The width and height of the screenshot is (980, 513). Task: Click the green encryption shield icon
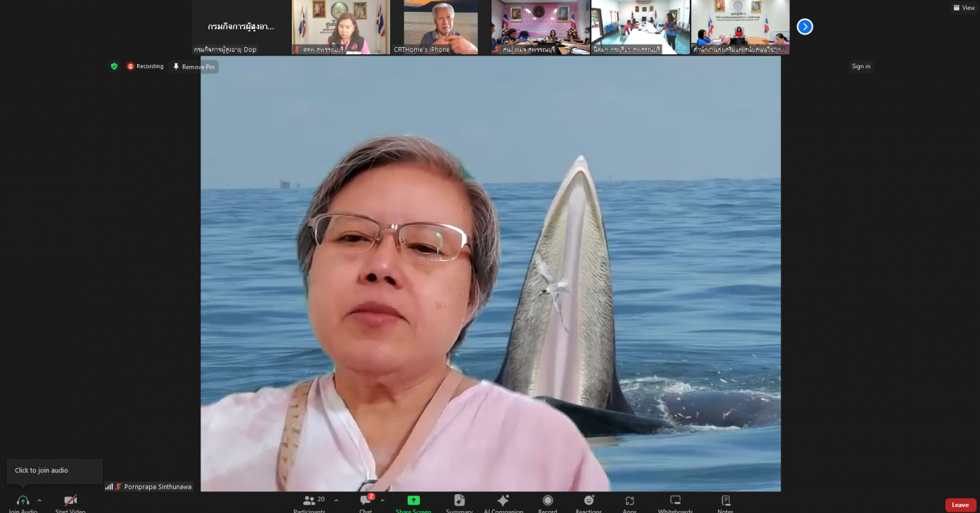pos(114,66)
